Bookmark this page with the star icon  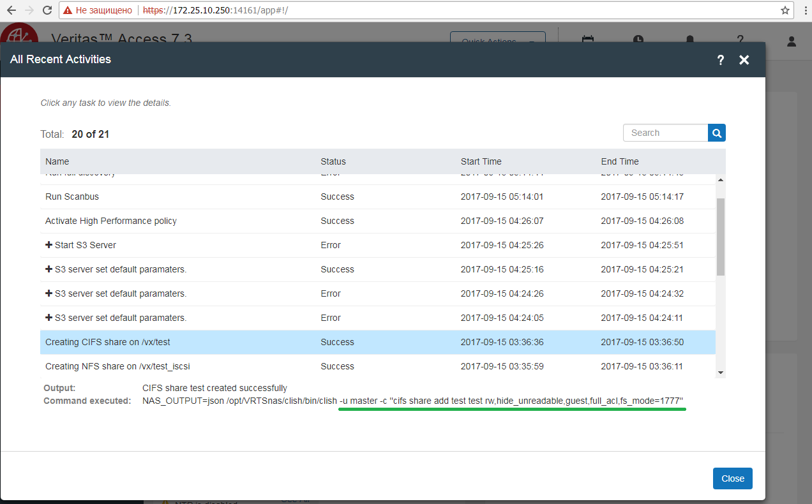[x=785, y=10]
